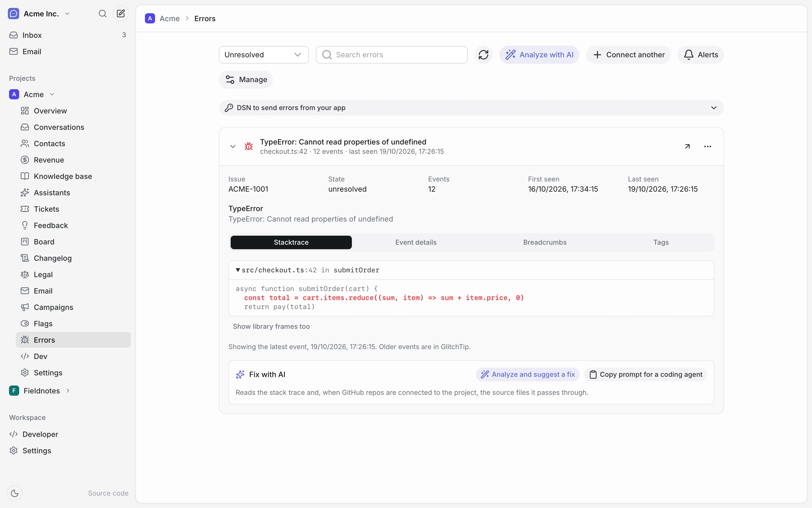Click the red bug icon beside TypeError

(x=249, y=146)
